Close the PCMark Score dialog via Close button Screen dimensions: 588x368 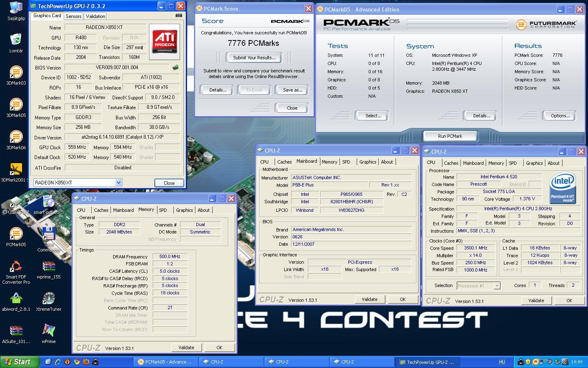(x=292, y=108)
